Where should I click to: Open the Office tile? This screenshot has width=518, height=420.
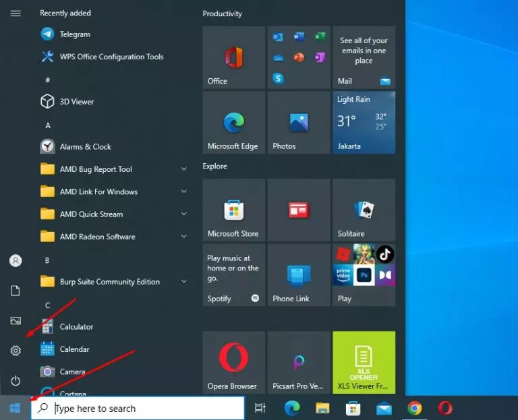pyautogui.click(x=234, y=57)
